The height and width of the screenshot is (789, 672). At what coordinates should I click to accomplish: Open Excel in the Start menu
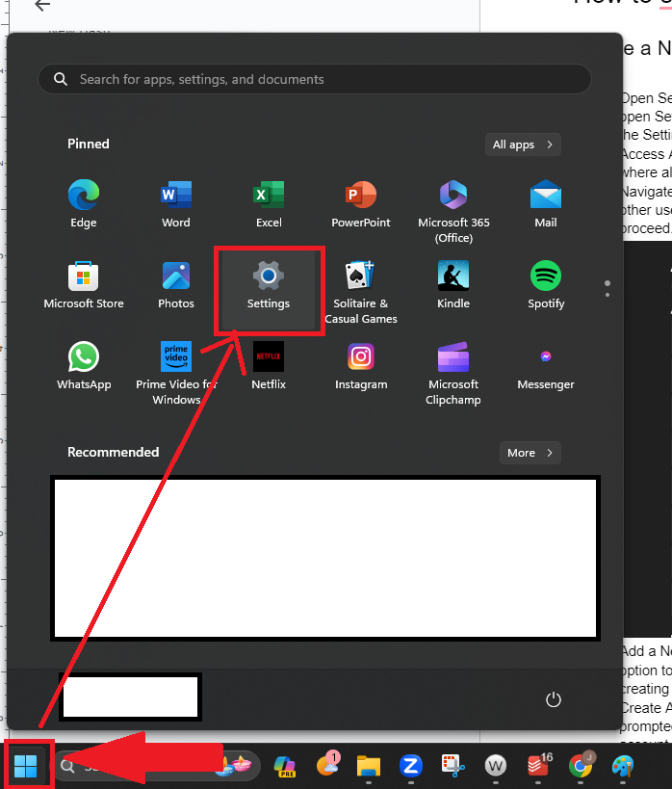point(269,204)
